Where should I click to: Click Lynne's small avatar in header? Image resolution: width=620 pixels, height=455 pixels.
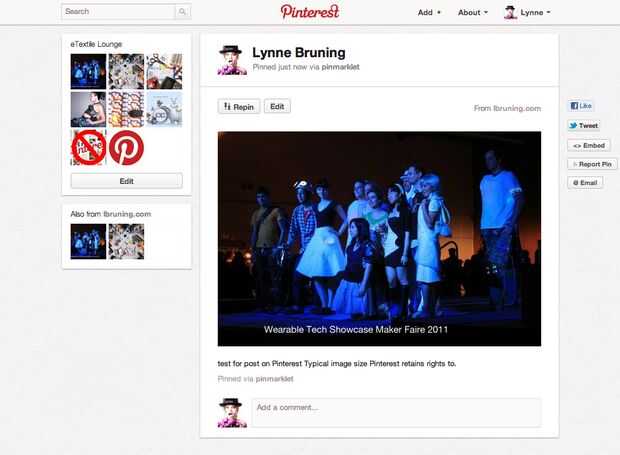(x=510, y=13)
